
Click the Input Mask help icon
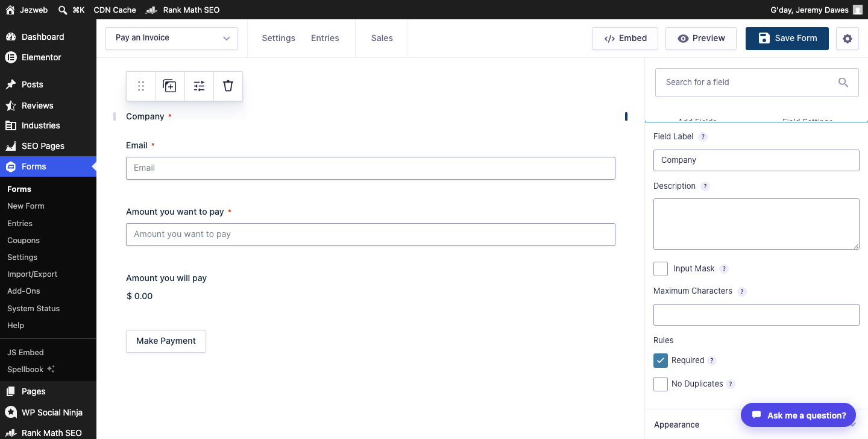pyautogui.click(x=724, y=269)
